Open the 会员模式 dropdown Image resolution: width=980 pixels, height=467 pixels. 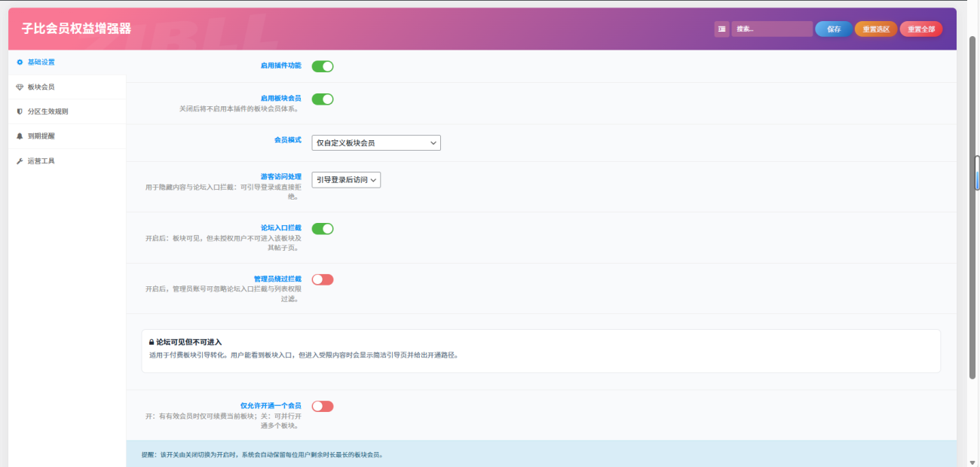(375, 143)
